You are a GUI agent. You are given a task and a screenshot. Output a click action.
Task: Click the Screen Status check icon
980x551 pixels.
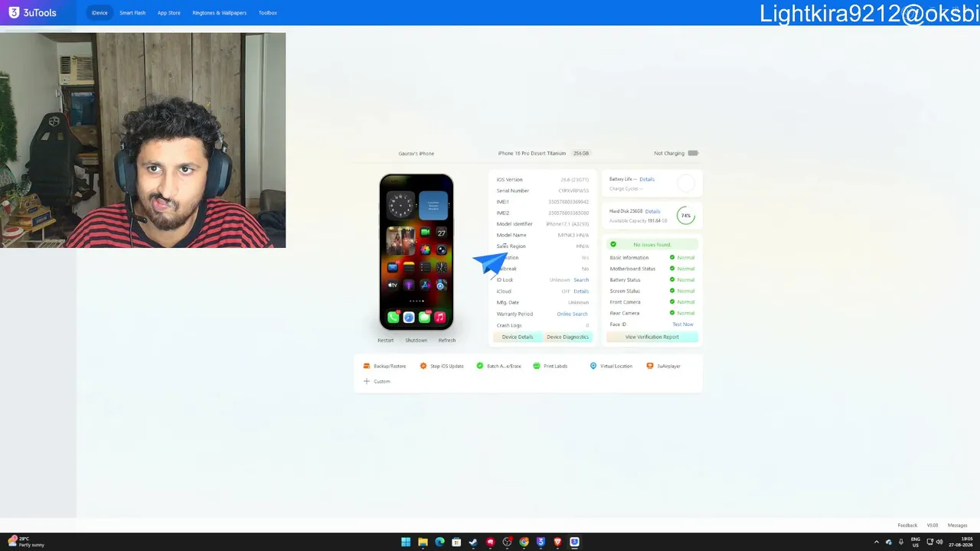click(672, 291)
